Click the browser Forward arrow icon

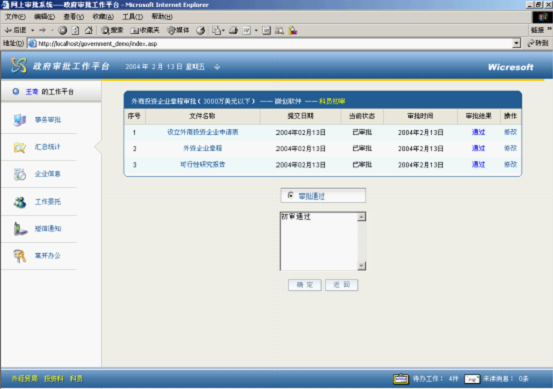[43, 30]
